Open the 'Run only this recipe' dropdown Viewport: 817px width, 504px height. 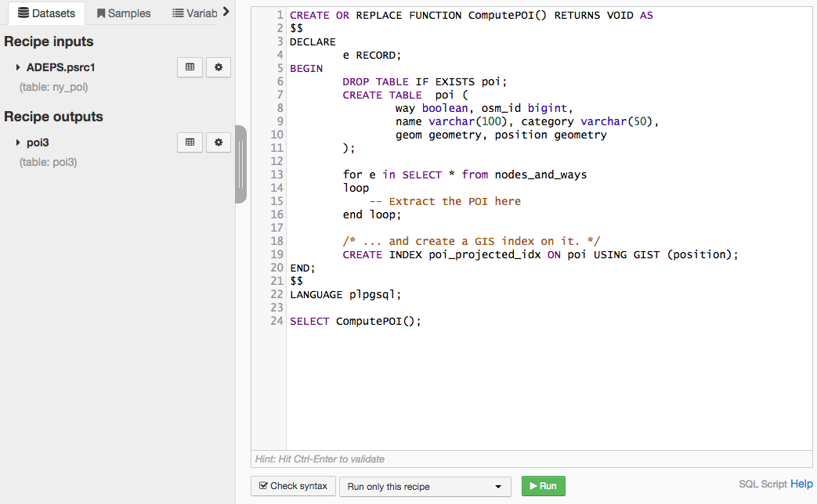tap(425, 486)
